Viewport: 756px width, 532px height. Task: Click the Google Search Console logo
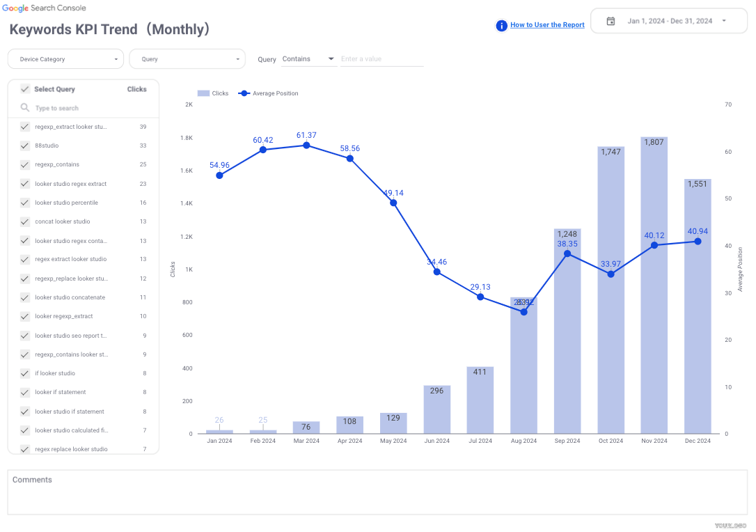point(44,8)
